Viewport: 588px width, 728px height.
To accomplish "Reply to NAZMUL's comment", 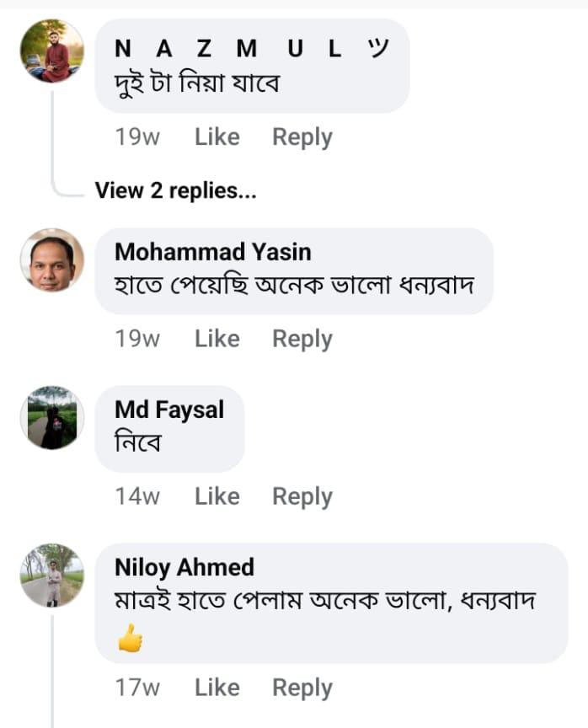I will click(x=302, y=137).
